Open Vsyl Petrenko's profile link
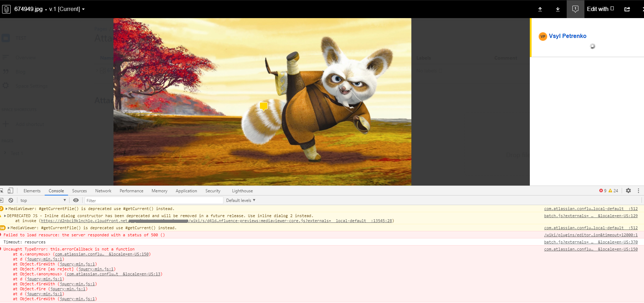644x303 pixels. 567,36
